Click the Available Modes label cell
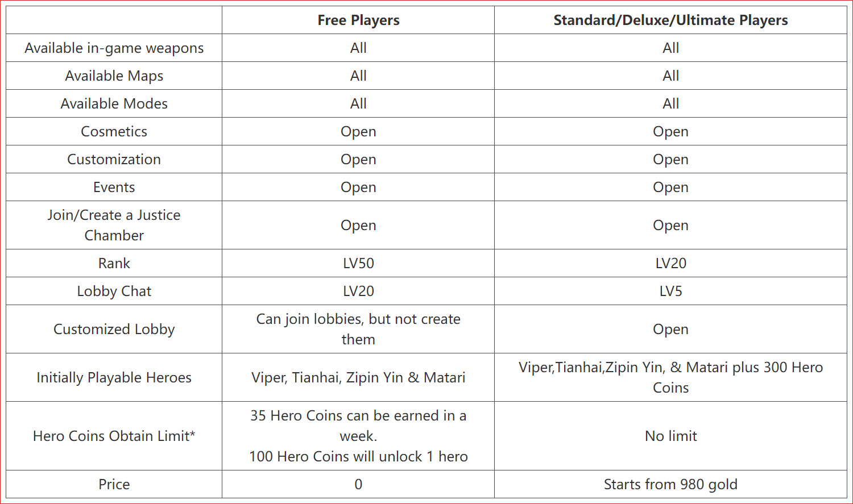The width and height of the screenshot is (853, 504). click(x=114, y=103)
